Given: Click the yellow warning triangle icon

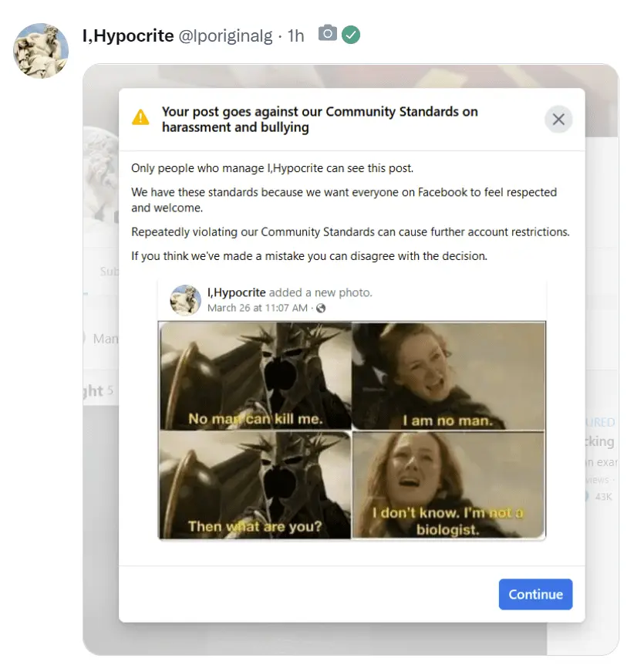Looking at the screenshot, I should click(140, 117).
